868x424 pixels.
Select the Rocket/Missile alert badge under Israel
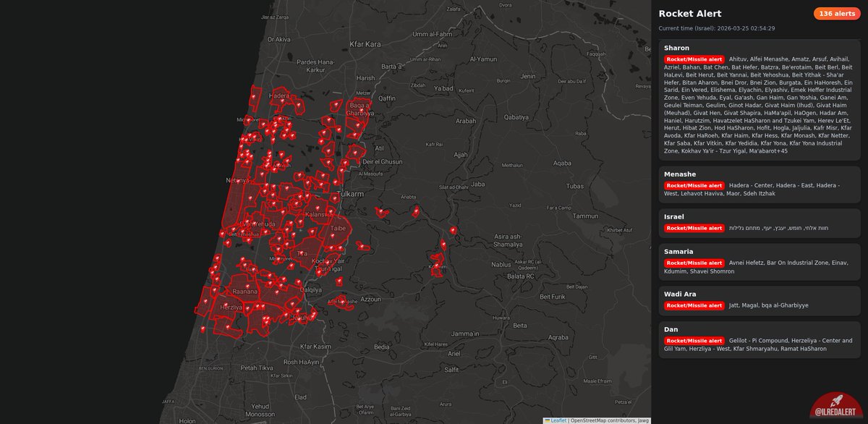click(x=694, y=229)
